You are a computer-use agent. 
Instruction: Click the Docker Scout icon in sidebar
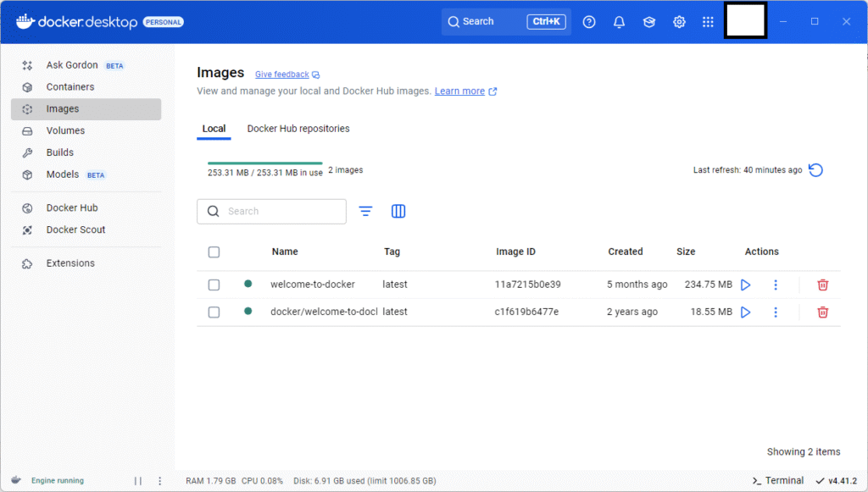tap(27, 230)
